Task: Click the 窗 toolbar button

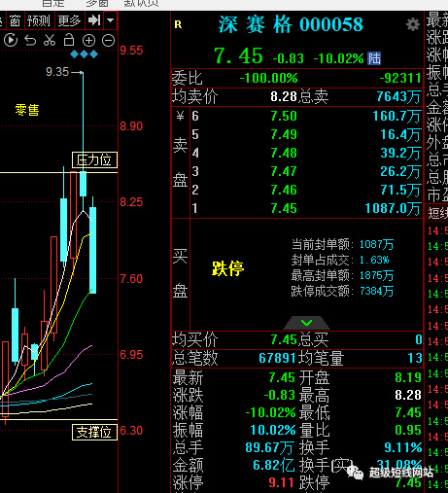Action: 15,20
